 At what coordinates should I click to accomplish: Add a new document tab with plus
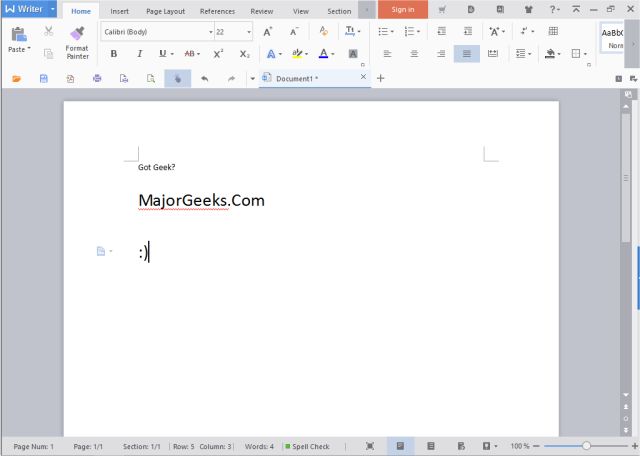[380, 78]
